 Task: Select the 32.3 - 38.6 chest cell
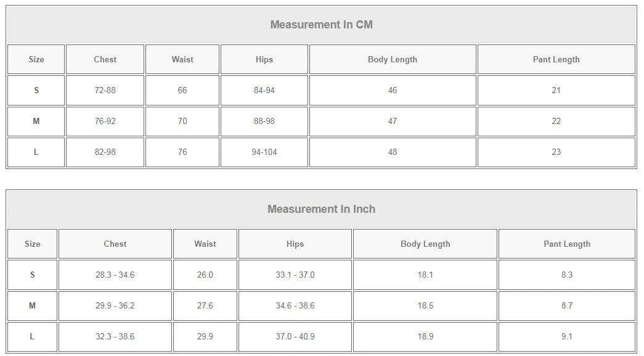coord(115,337)
